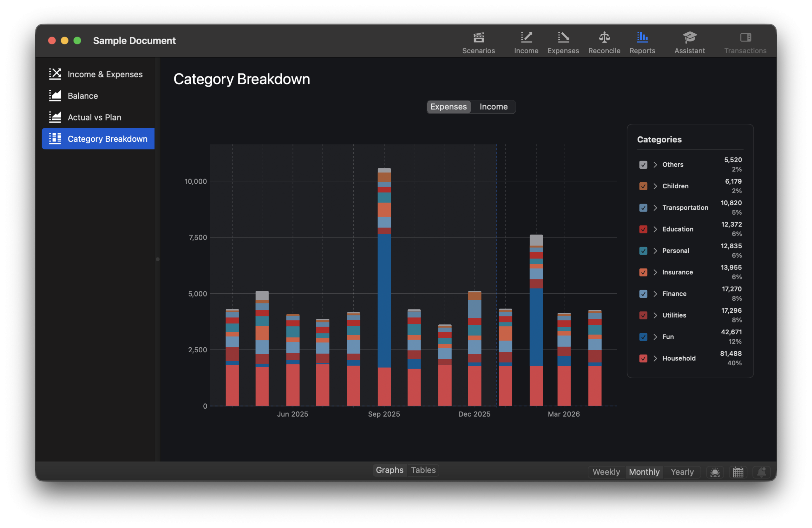812x528 pixels.
Task: Open the Expenses tool from the toolbar
Action: pyautogui.click(x=563, y=41)
